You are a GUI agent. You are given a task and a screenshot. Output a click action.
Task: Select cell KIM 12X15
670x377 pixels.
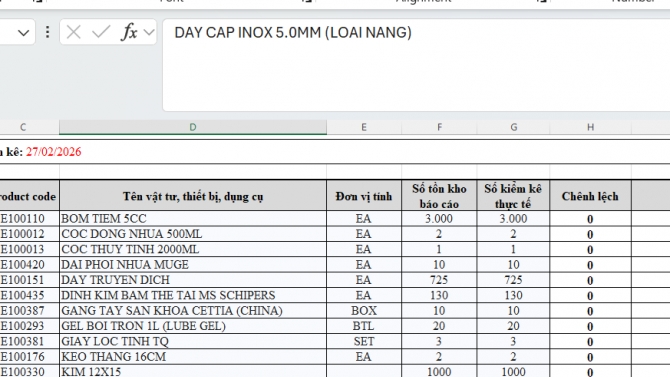(x=193, y=371)
